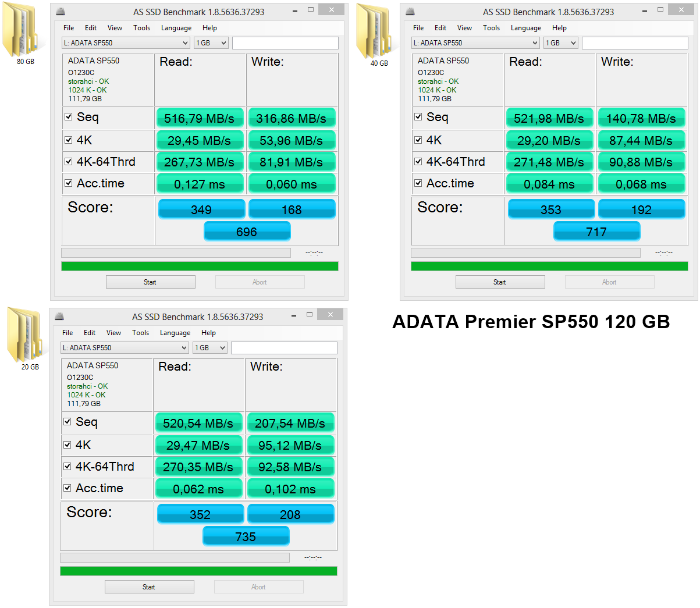Click Start button in window scoring 717

point(500,282)
